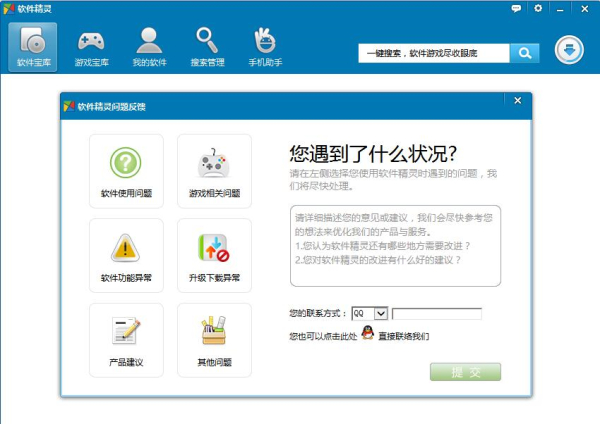Open settings gear in title bar
The image size is (600, 424).
coord(538,8)
